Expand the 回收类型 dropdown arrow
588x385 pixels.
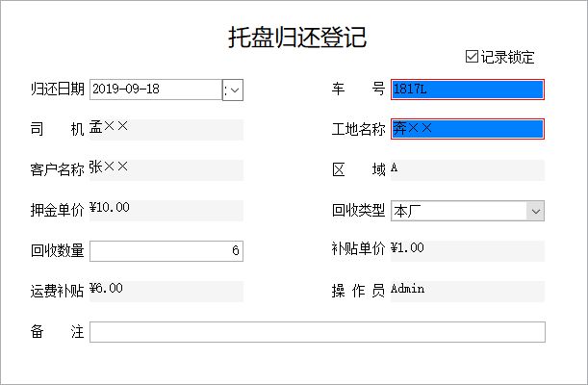pos(535,211)
